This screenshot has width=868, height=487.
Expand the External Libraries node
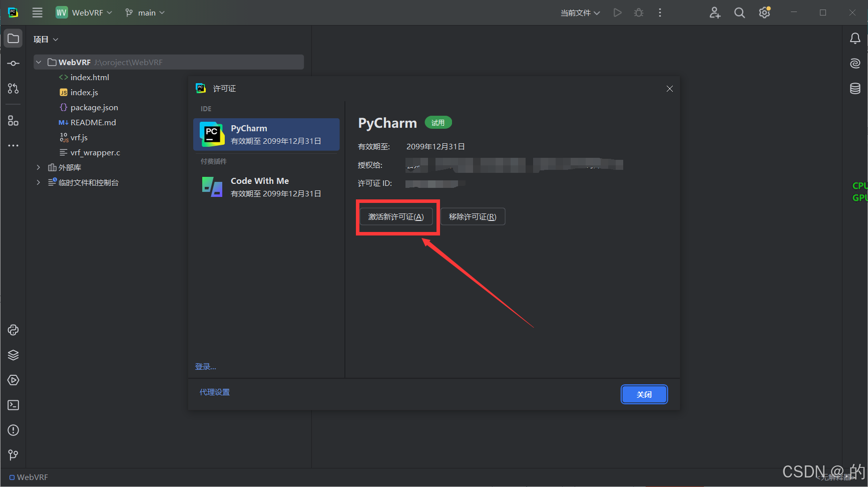click(x=38, y=167)
